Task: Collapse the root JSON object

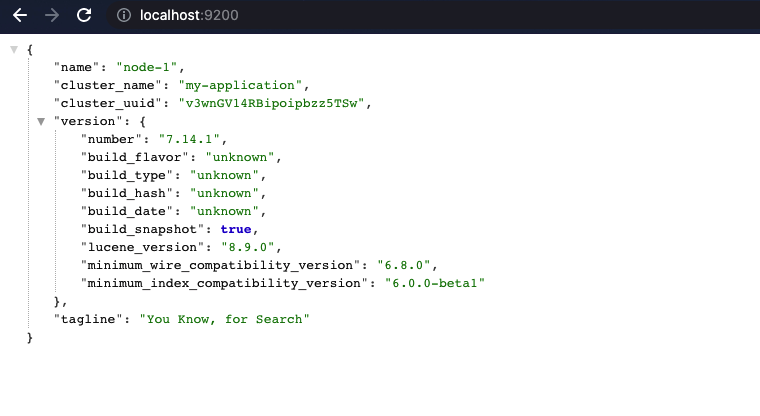Action: click(14, 49)
